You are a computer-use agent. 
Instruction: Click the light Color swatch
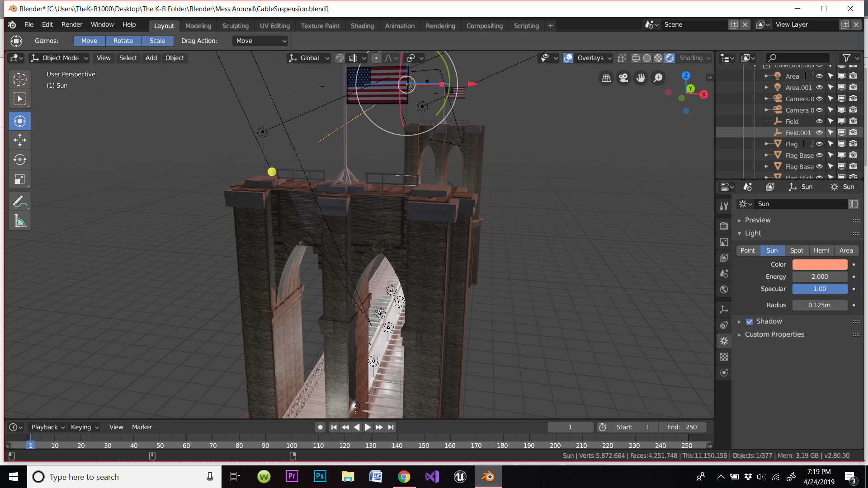[820, 264]
